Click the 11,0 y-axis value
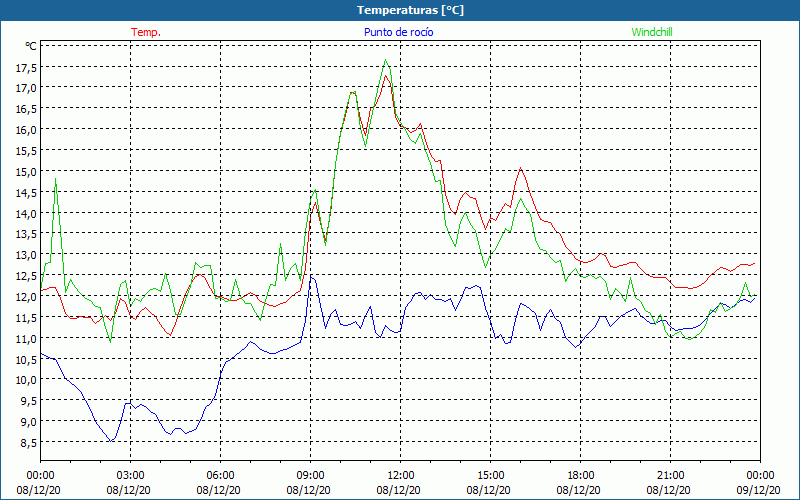The image size is (800, 500). [x=27, y=338]
